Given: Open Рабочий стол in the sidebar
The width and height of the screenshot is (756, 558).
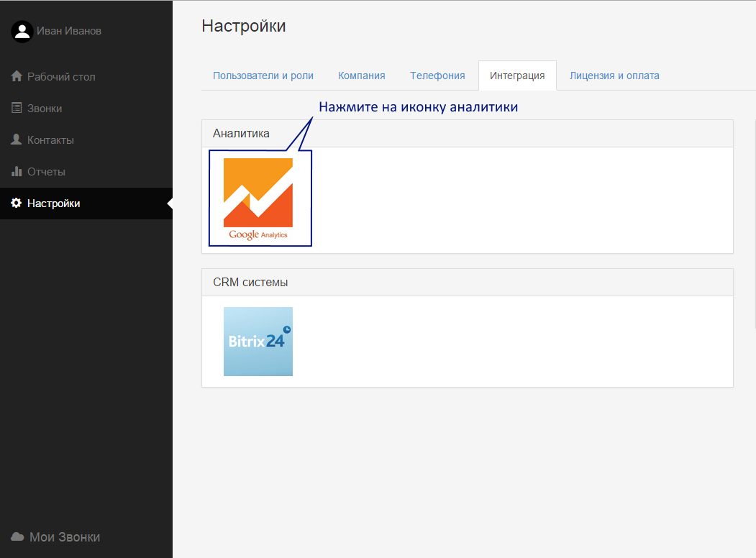Looking at the screenshot, I should pyautogui.click(x=86, y=77).
